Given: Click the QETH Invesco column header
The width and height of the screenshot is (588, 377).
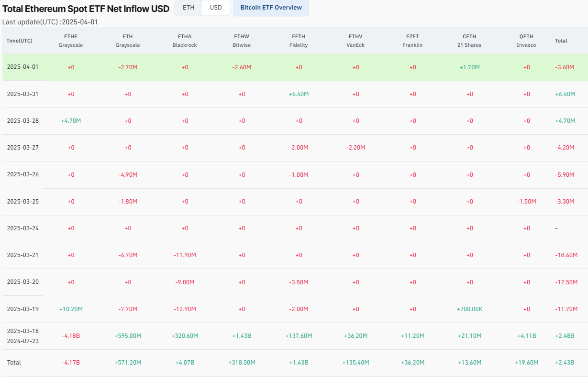Looking at the screenshot, I should (x=526, y=41).
